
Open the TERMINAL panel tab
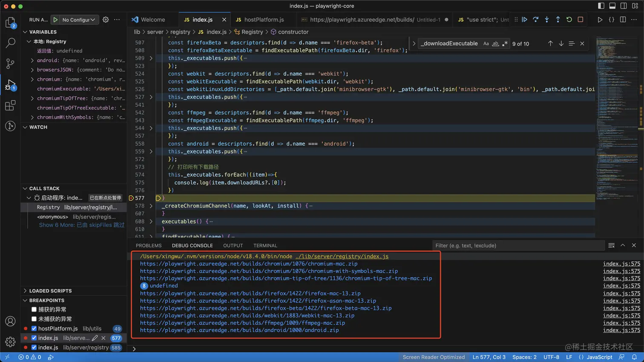click(265, 246)
